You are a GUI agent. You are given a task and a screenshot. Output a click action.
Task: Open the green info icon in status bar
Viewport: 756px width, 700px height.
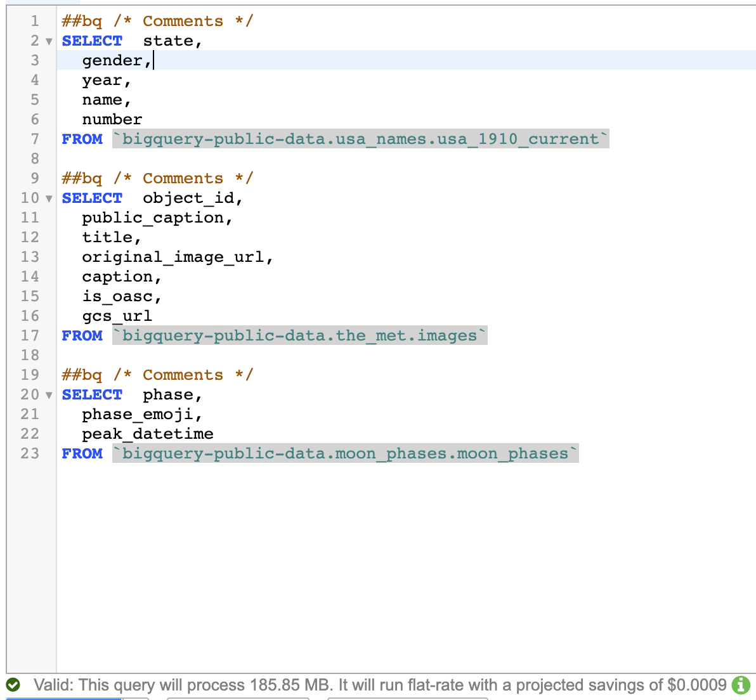(741, 685)
